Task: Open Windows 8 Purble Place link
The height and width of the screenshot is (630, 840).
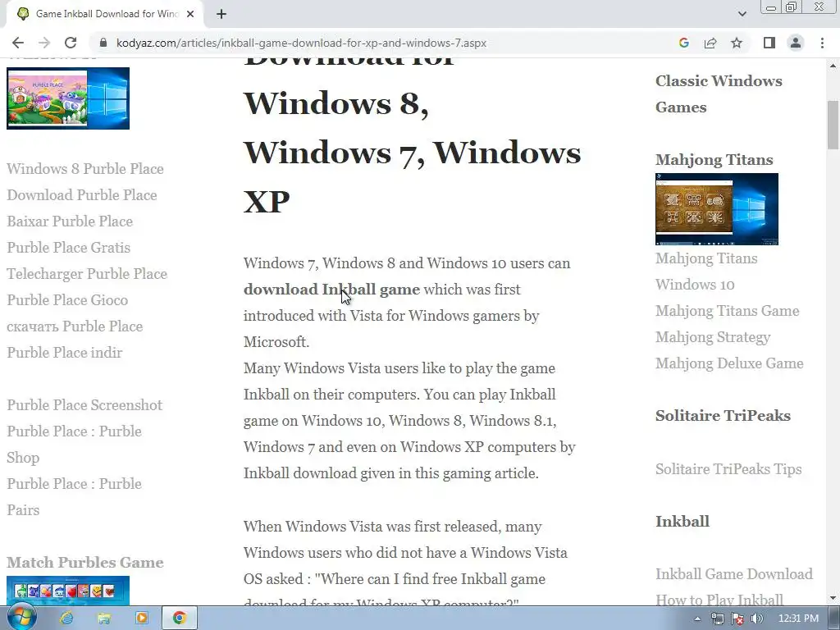Action: (x=85, y=169)
